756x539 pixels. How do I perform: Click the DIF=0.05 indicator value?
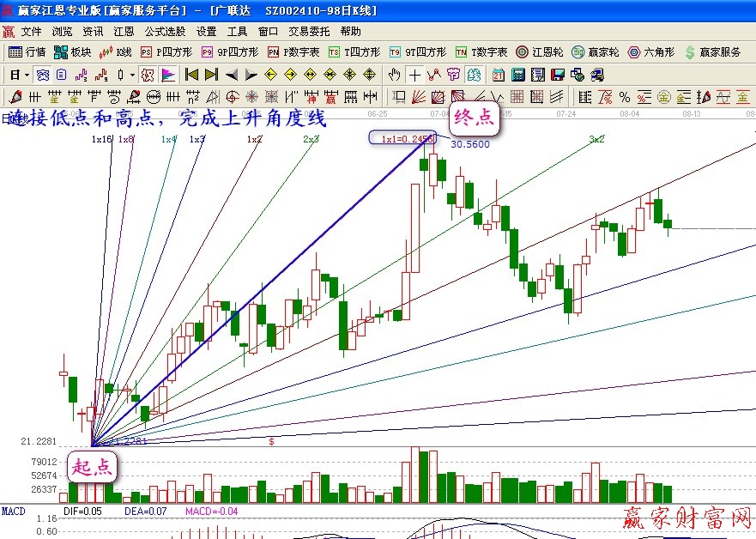coord(82,512)
